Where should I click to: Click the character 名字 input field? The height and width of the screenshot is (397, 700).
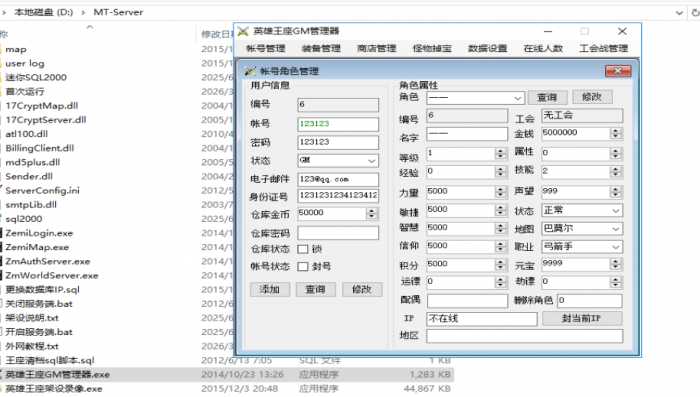coord(467,134)
